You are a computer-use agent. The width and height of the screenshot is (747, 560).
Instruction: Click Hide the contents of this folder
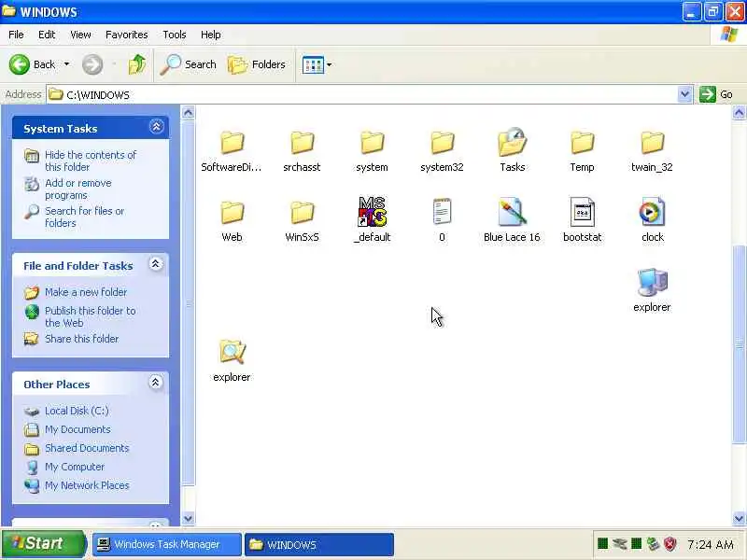coord(91,161)
